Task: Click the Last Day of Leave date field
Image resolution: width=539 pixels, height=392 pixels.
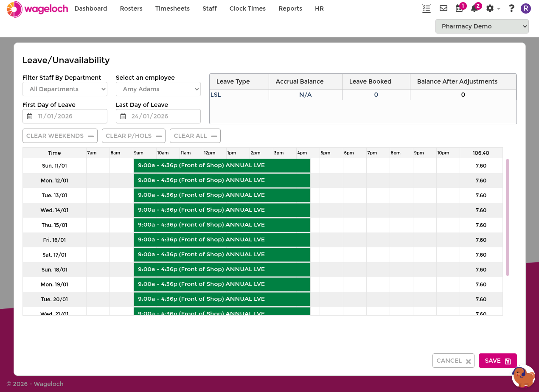Action: (158, 116)
